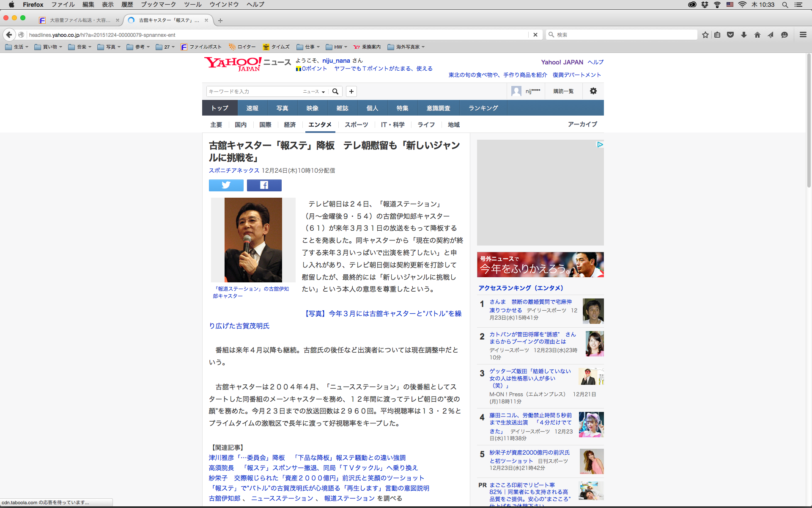Switch to the スポーツ category tab
Screen dimensions: 812x508
pyautogui.click(x=356, y=124)
